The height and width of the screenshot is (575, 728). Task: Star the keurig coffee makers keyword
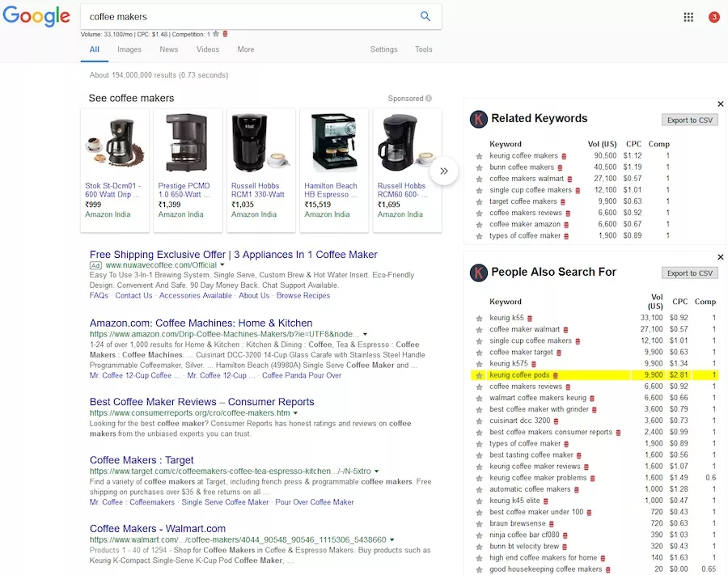point(479,156)
